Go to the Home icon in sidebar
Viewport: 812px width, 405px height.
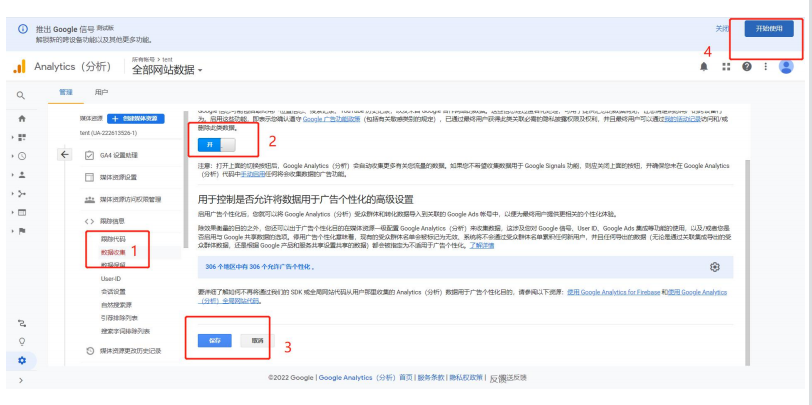(x=22, y=119)
